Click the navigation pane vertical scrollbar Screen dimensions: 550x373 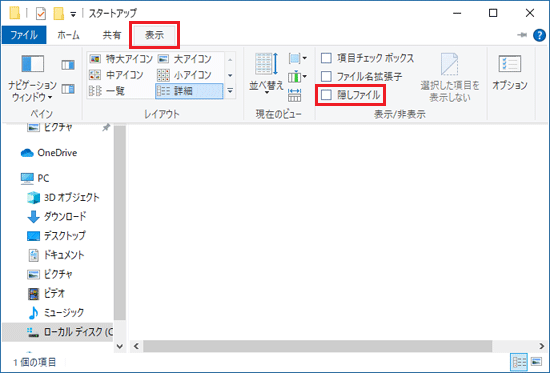coord(120,223)
